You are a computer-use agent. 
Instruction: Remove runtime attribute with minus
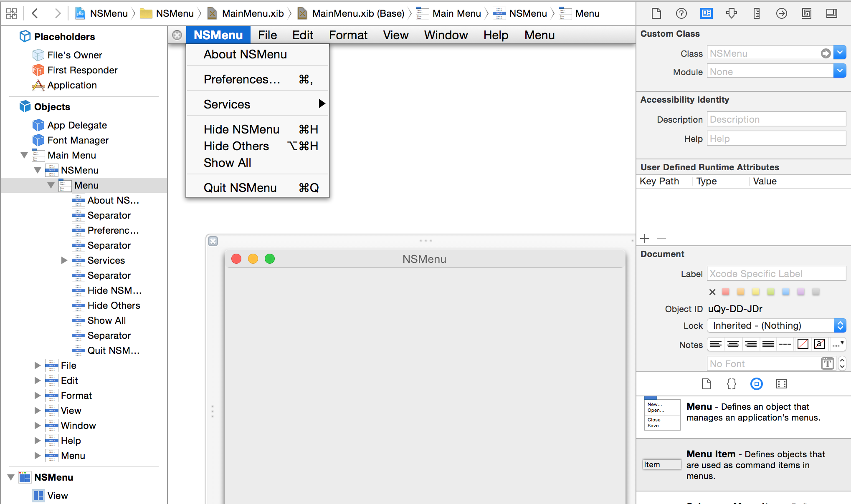point(661,239)
